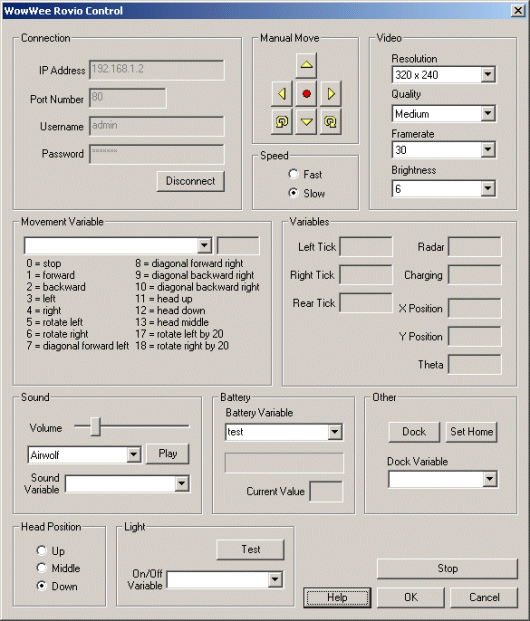Image resolution: width=530 pixels, height=621 pixels.
Task: Click the Rear Tick value field
Action: click(x=366, y=303)
